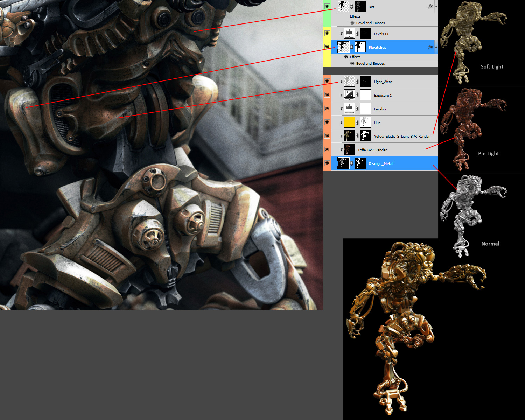
Task: Click the Hue layer name
Action: click(377, 122)
